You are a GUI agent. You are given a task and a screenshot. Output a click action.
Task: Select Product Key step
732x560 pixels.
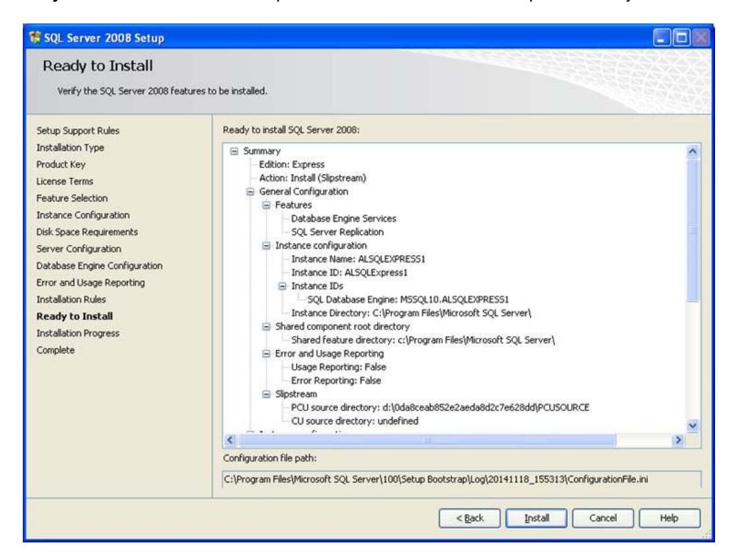click(61, 164)
